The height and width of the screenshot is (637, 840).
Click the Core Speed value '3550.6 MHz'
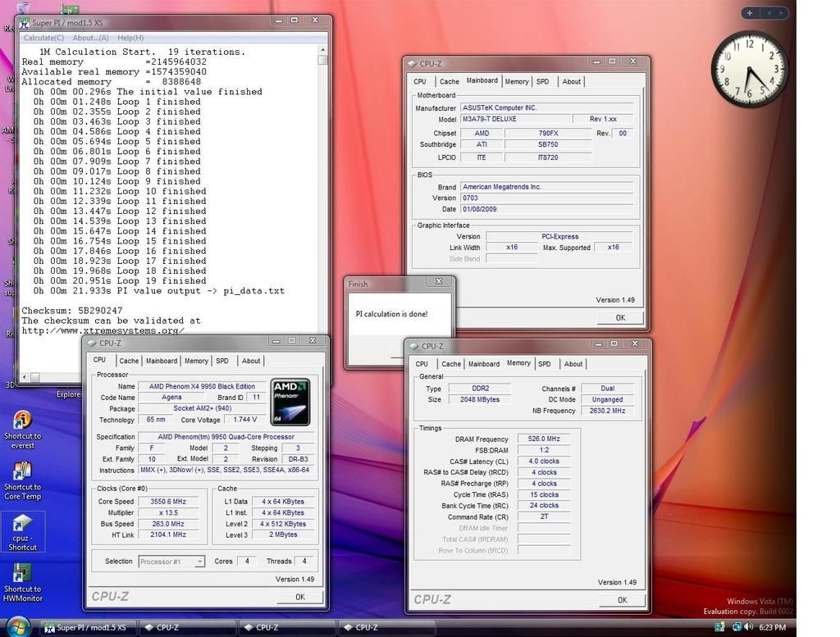(168, 502)
